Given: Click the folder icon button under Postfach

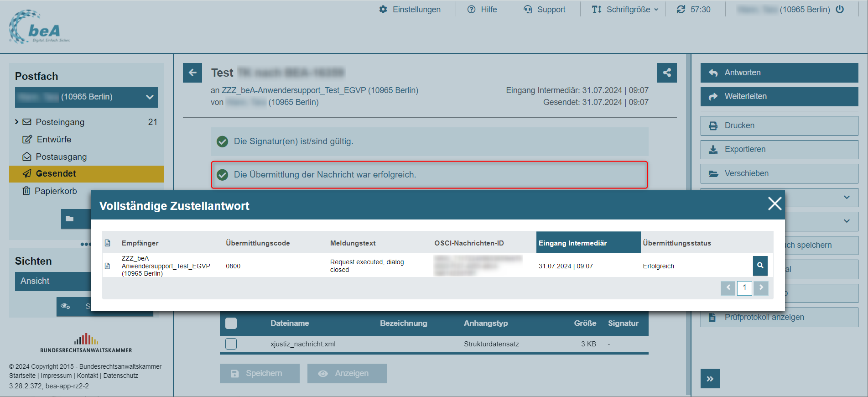Looking at the screenshot, I should coord(70,219).
